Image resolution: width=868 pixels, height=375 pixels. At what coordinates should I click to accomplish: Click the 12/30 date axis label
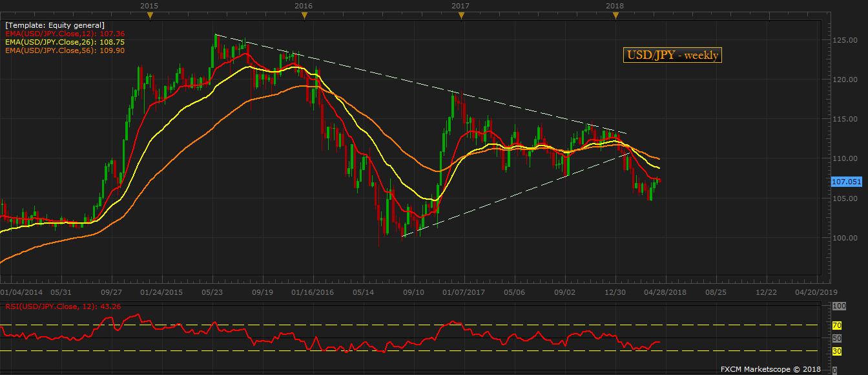click(x=615, y=292)
